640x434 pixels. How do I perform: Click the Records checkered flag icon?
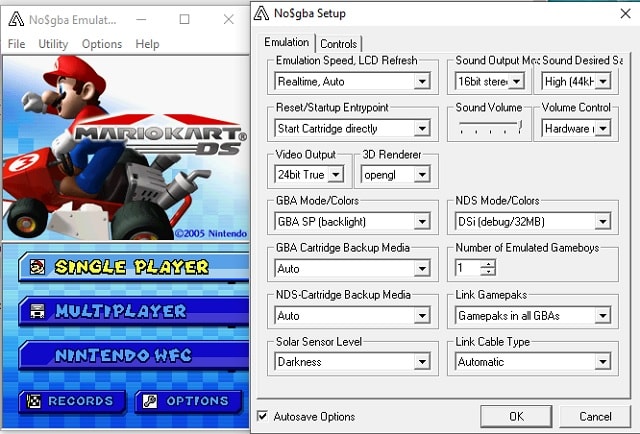33,401
